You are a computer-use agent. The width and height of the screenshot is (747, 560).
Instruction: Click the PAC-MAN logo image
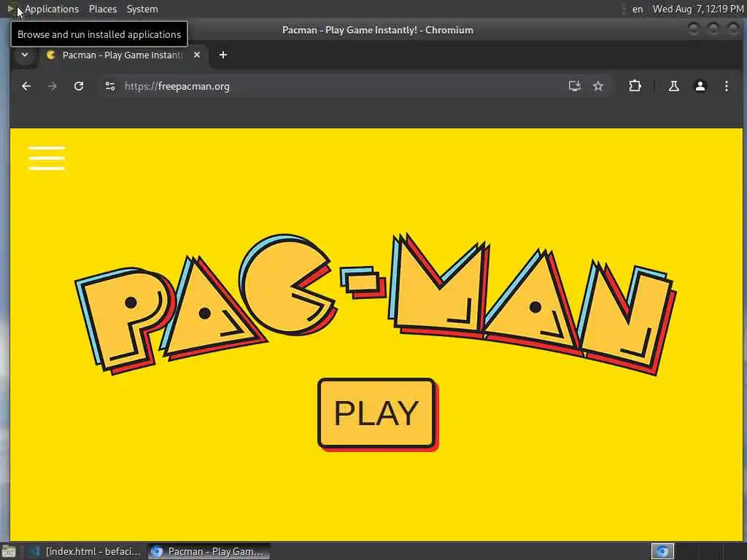point(376,304)
